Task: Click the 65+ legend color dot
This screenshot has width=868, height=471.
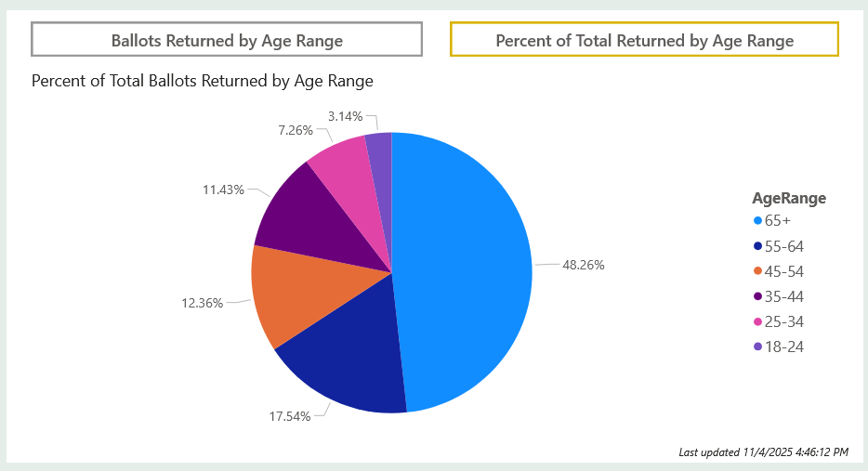Action: point(757,221)
